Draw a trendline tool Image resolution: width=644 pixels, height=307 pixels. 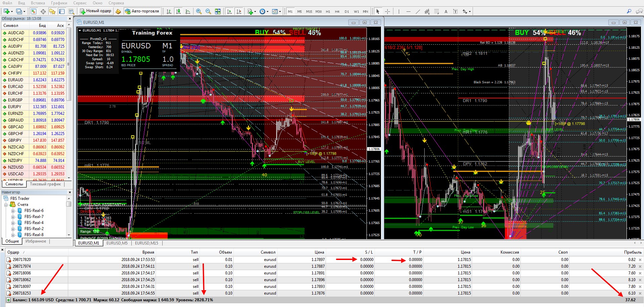[x=418, y=11]
